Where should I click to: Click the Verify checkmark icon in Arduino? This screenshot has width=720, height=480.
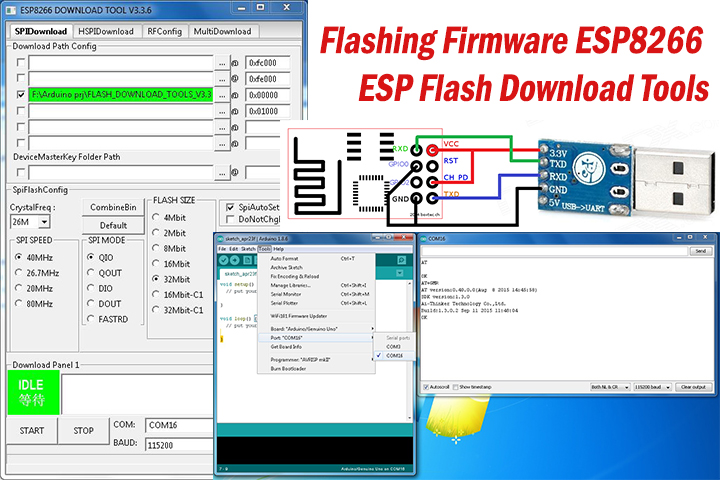(x=224, y=260)
